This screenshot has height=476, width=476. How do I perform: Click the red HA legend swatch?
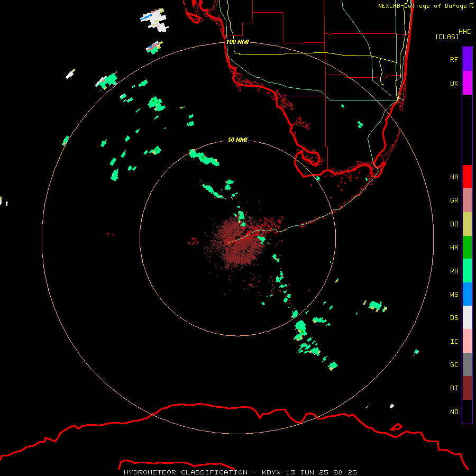point(467,177)
